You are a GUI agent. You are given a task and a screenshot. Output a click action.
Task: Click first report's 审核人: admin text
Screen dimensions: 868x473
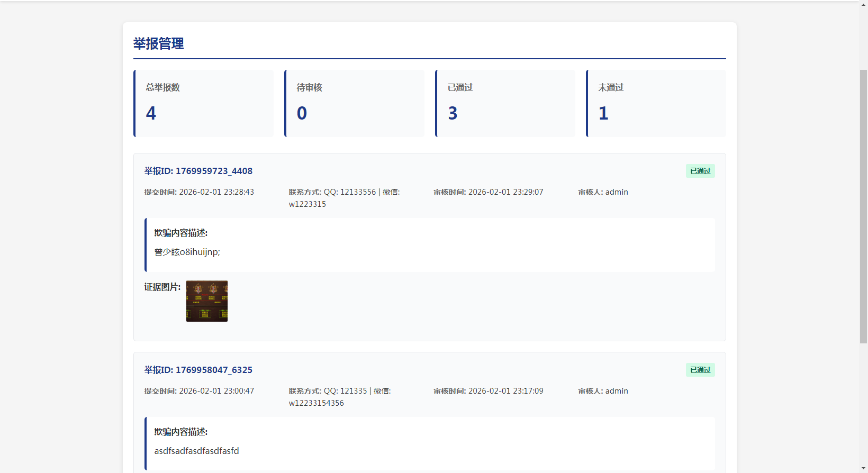[x=603, y=192]
